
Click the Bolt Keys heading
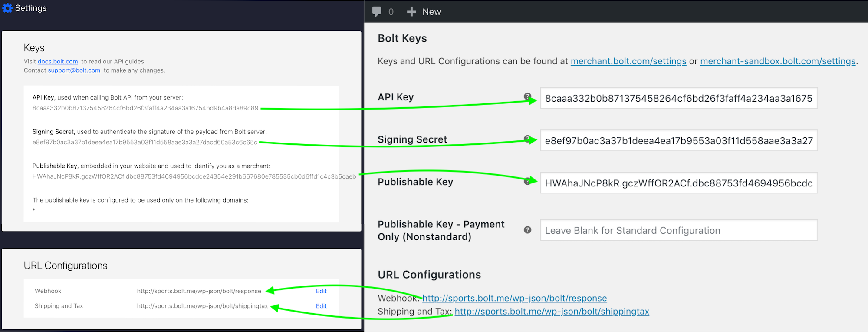(402, 38)
